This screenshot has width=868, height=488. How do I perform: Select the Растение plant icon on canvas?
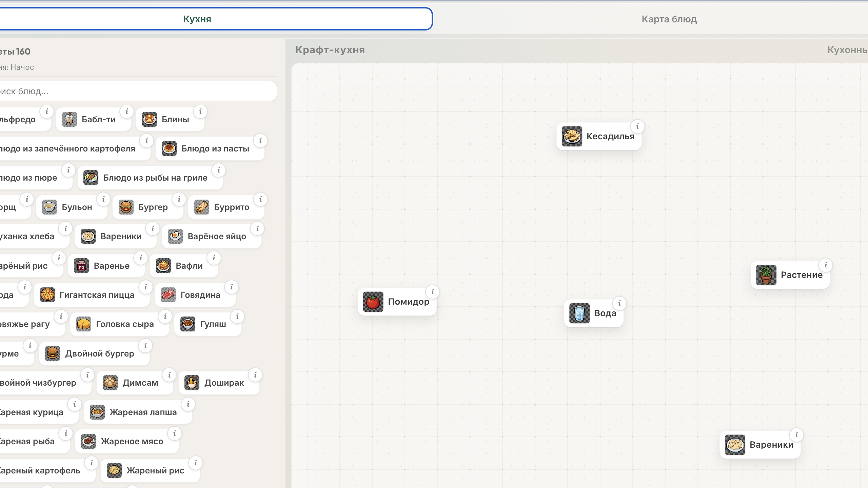pyautogui.click(x=766, y=275)
